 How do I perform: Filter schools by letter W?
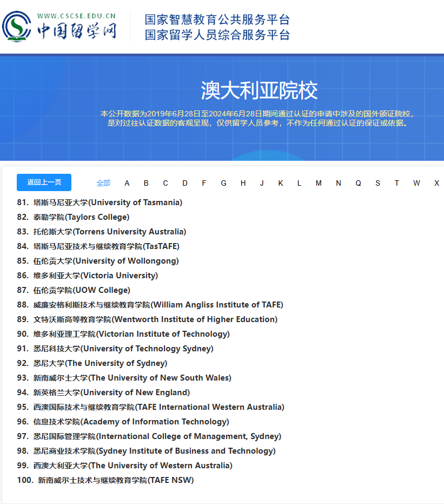pyautogui.click(x=416, y=183)
